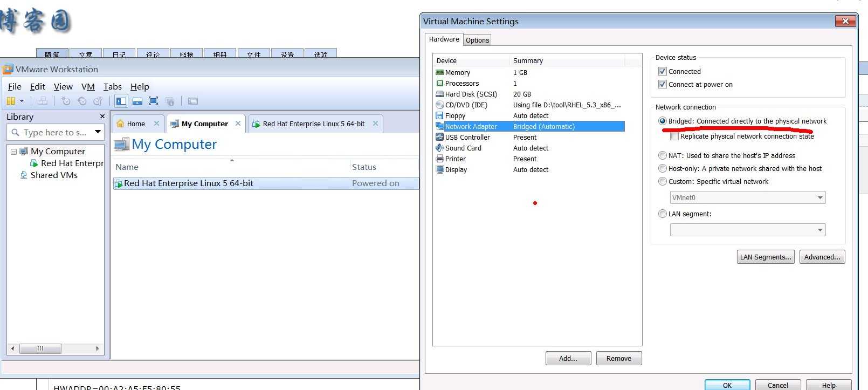Click Library scrollbar right arrow
868x390 pixels.
(98, 348)
